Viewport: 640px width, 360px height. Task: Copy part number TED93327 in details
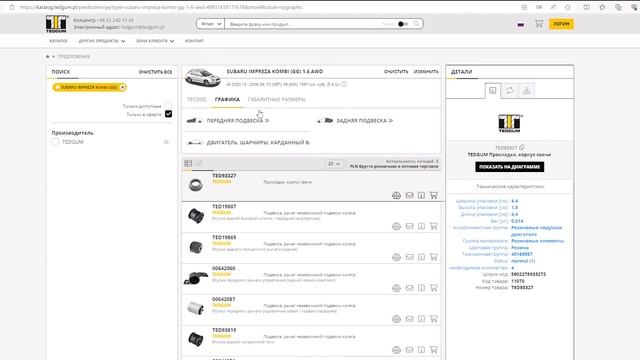[522, 147]
